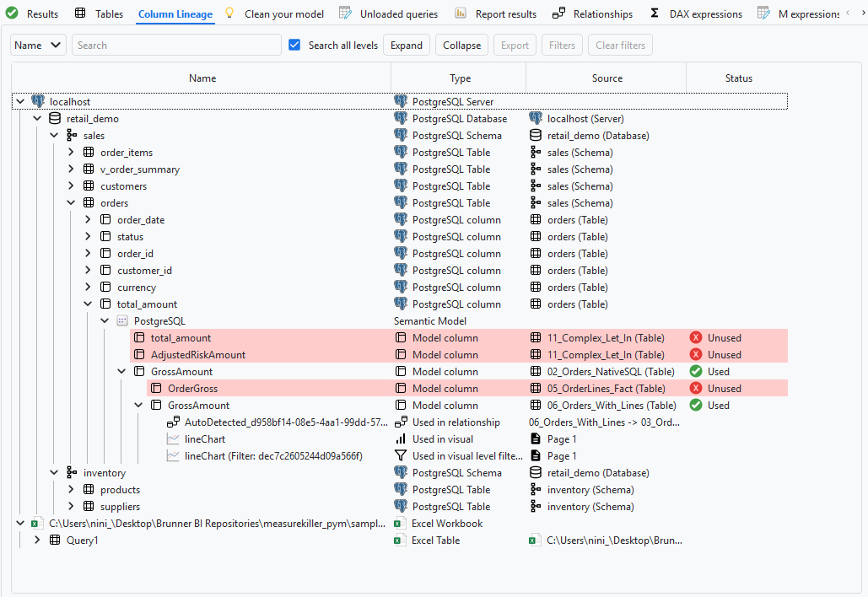This screenshot has width=868, height=597.
Task: Click the Name column header
Action: pyautogui.click(x=202, y=78)
